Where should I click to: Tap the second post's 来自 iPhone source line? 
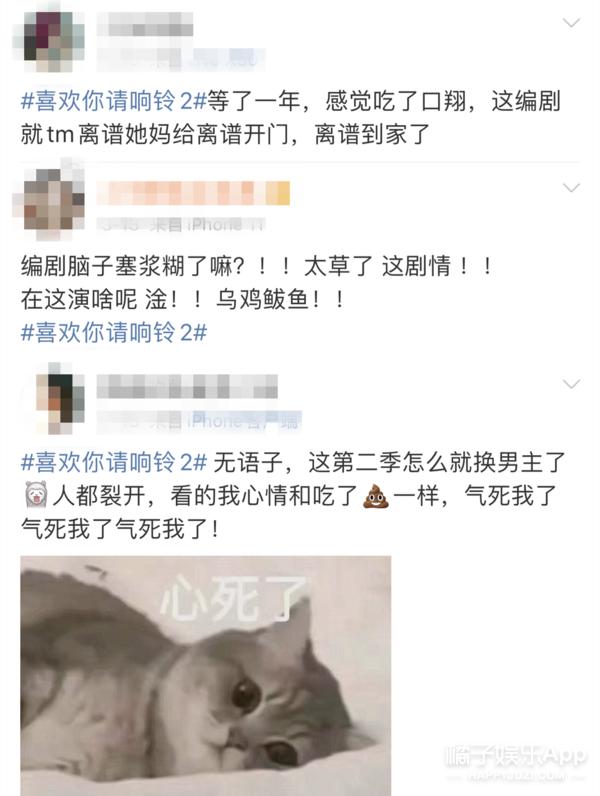(181, 224)
